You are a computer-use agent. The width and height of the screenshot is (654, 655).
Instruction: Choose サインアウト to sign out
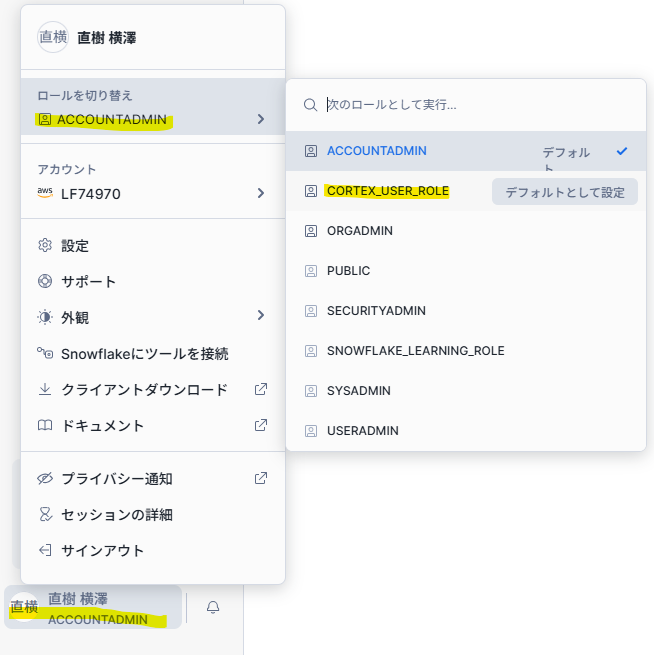pyautogui.click(x=153, y=550)
